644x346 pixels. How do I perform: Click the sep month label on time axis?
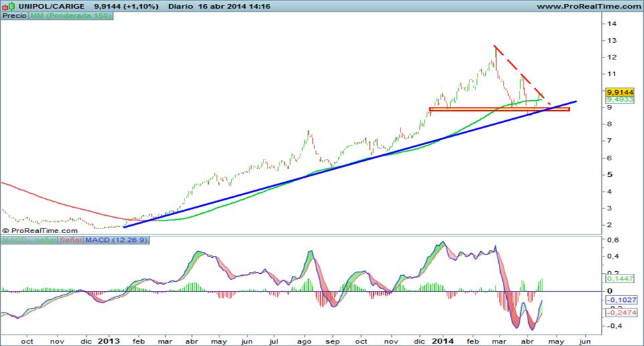pyautogui.click(x=332, y=341)
